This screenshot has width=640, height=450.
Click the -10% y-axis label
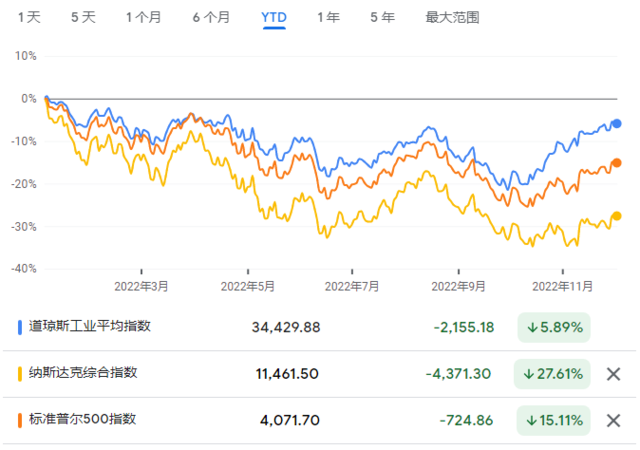[24, 141]
